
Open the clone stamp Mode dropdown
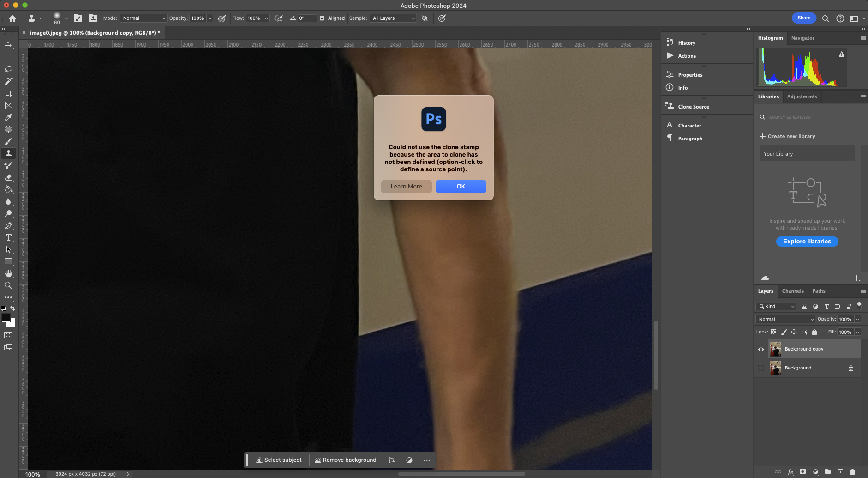point(143,18)
